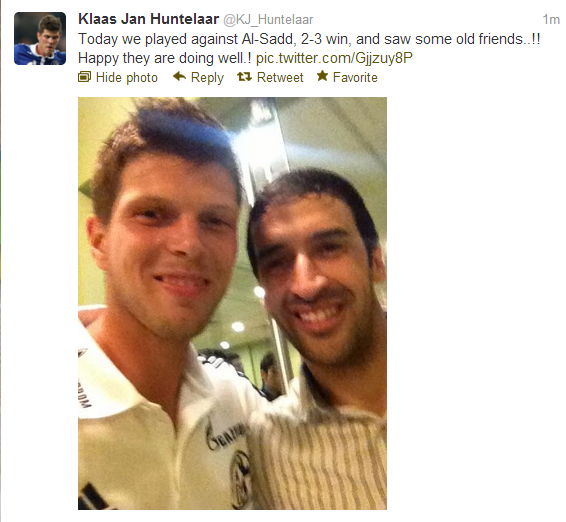
Task: Choose the Retweet text action
Action: pos(280,77)
